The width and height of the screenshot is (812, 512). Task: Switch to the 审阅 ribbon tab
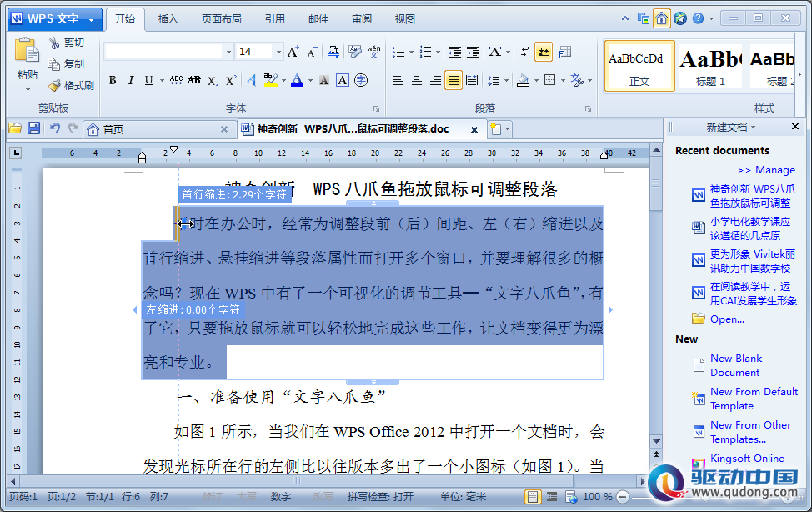(362, 19)
